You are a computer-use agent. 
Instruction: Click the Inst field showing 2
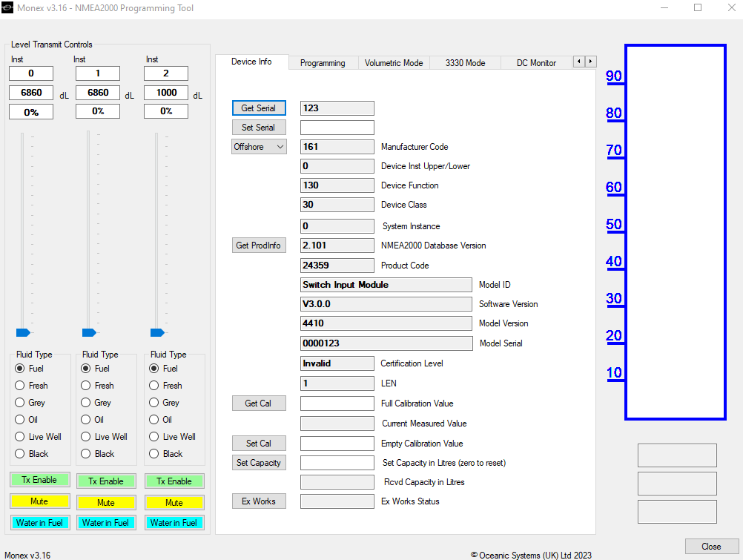coord(166,73)
